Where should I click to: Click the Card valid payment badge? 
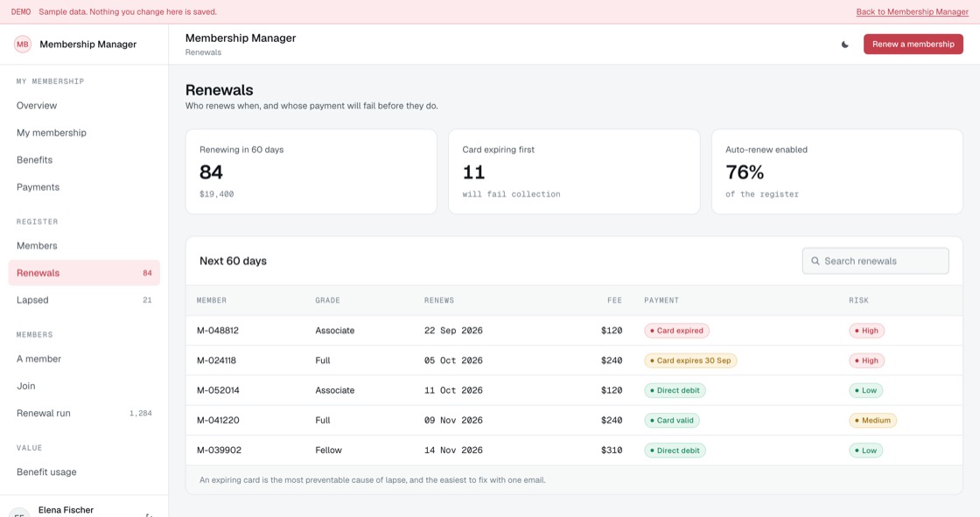pyautogui.click(x=672, y=421)
